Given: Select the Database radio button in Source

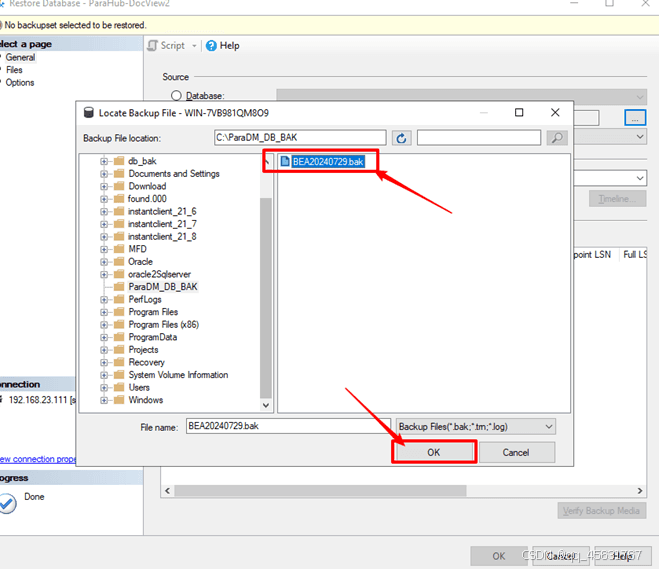Looking at the screenshot, I should click(176, 96).
